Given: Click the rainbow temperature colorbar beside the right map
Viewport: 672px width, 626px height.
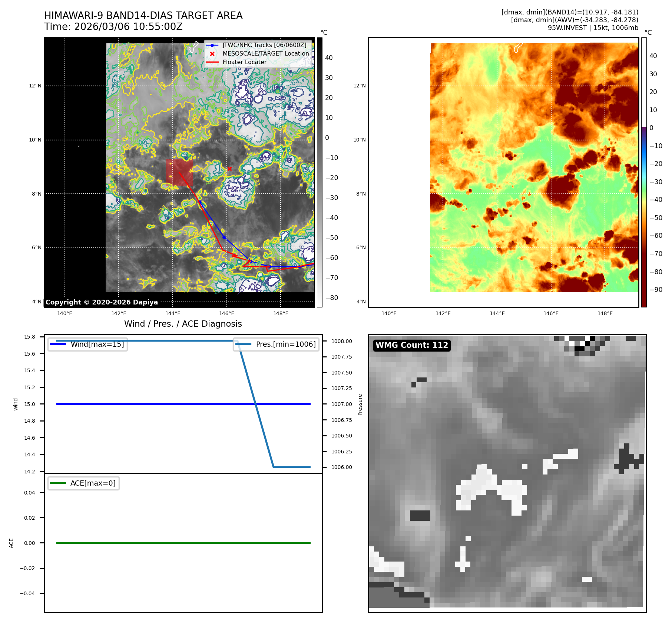Looking at the screenshot, I should 644,172.
